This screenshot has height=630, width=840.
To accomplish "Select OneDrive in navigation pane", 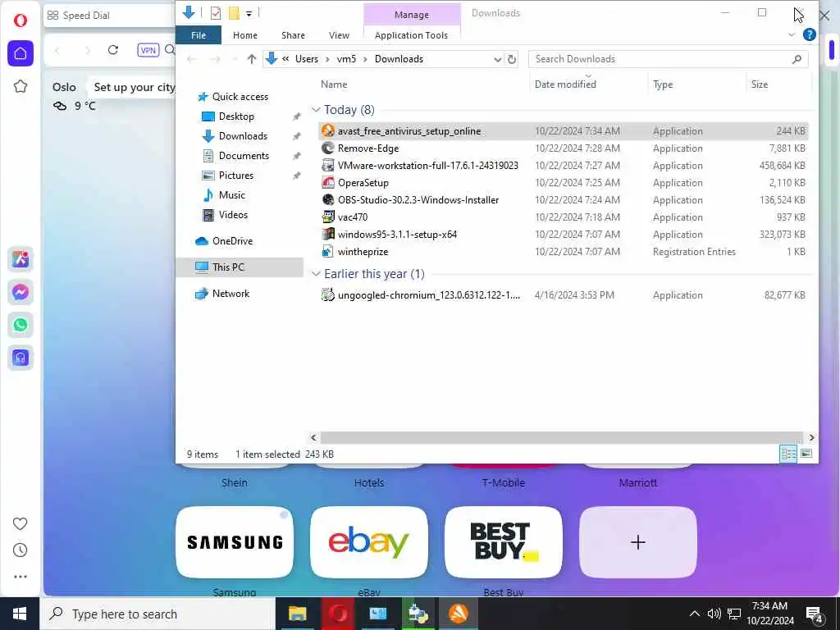I will [x=232, y=241].
